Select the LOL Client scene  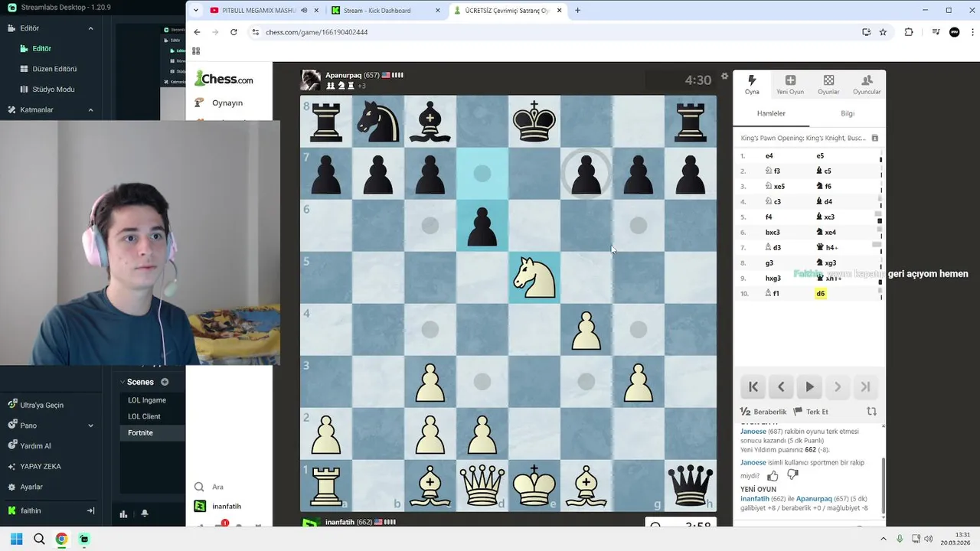(144, 416)
